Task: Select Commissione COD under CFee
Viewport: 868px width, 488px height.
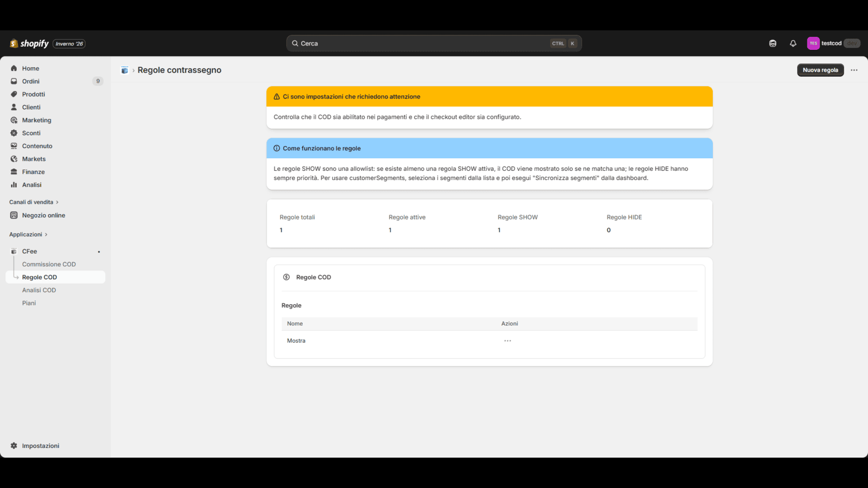Action: pyautogui.click(x=49, y=264)
